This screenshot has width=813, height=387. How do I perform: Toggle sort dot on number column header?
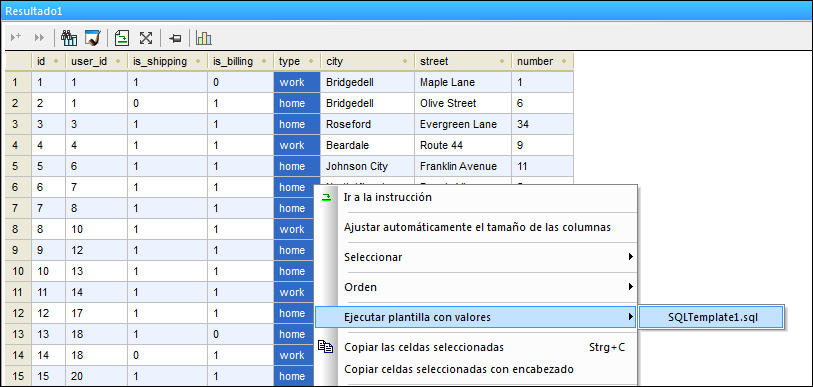point(564,61)
